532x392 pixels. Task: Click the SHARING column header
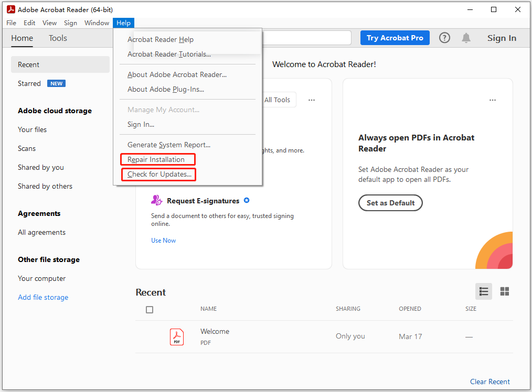tap(348, 309)
